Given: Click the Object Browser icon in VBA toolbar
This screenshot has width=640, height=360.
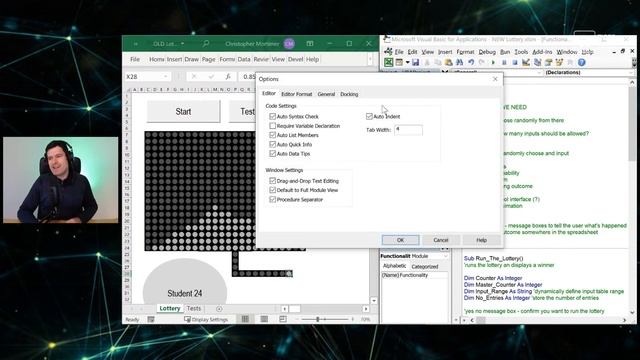Looking at the screenshot, I should click(x=559, y=62).
